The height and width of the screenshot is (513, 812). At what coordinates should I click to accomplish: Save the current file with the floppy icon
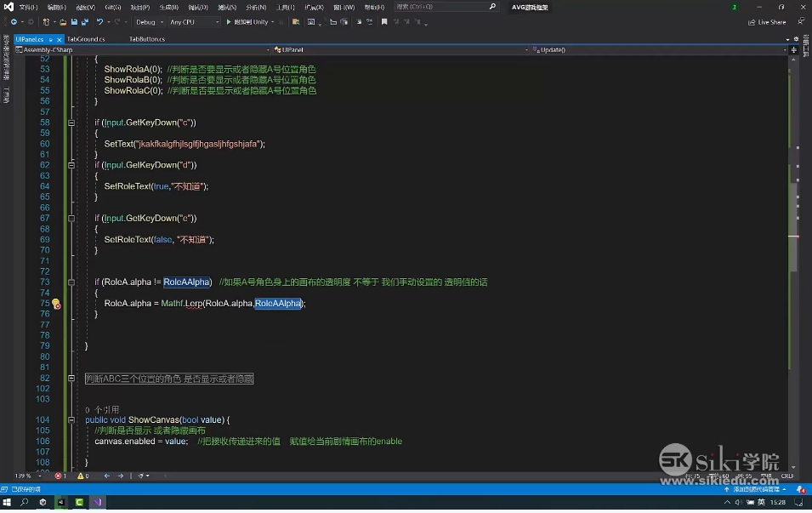pos(74,22)
